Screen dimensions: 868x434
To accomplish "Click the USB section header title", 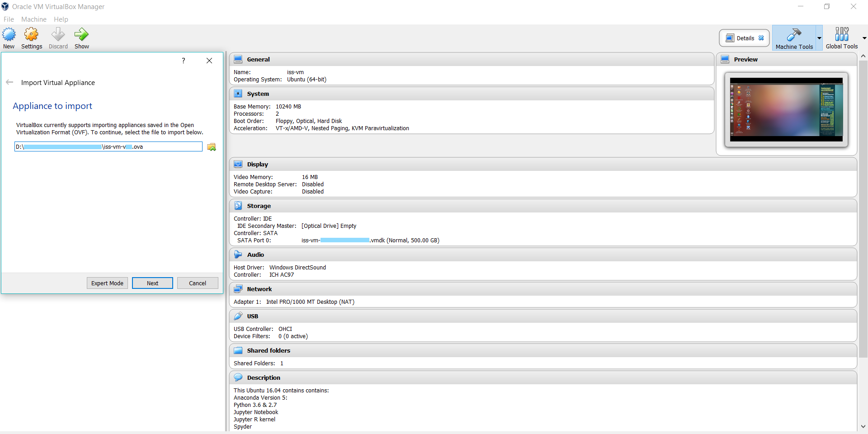I will pos(252,316).
